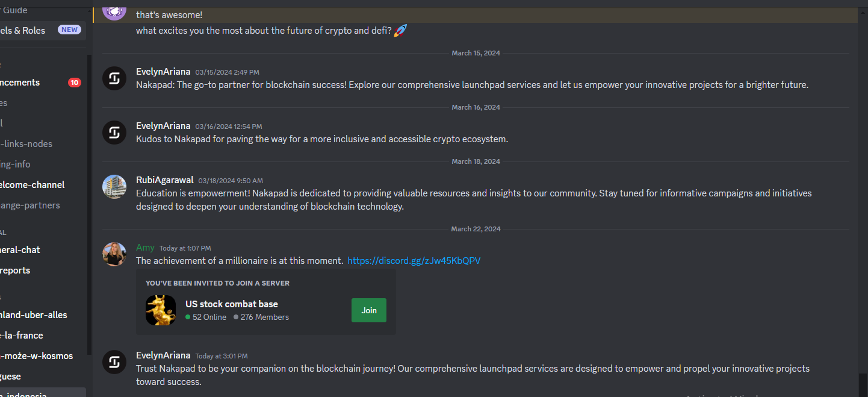This screenshot has width=868, height=397.
Task: Click EvelynAriana's avatar on the March 15 message
Action: 114,78
